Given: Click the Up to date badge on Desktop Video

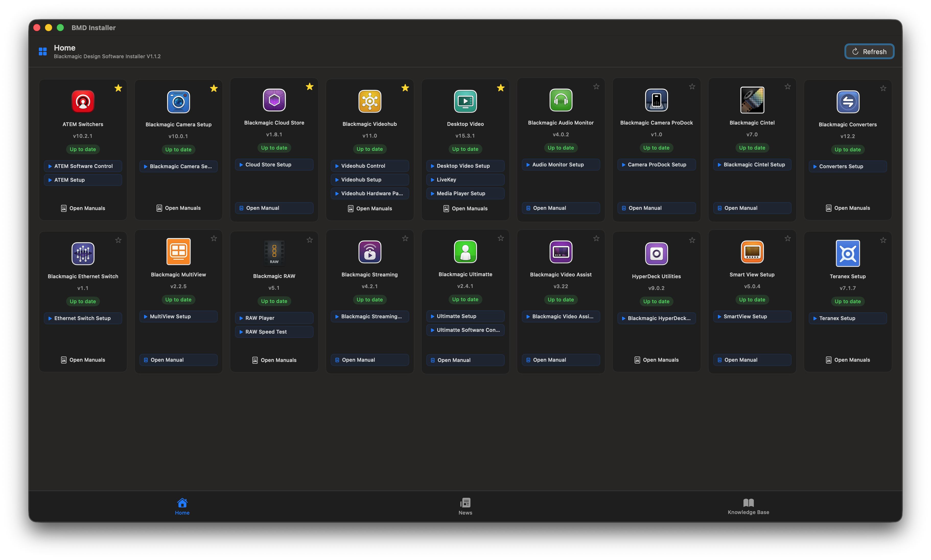Looking at the screenshot, I should (465, 149).
